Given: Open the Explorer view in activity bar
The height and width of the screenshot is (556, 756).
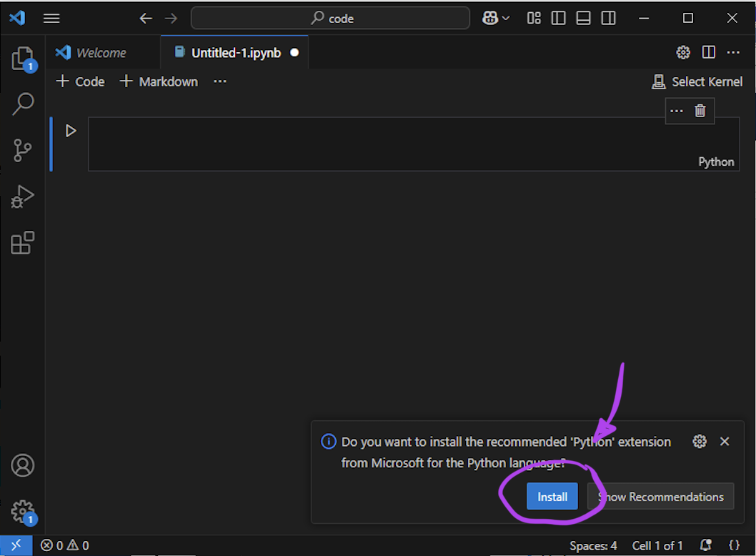Looking at the screenshot, I should 23,58.
